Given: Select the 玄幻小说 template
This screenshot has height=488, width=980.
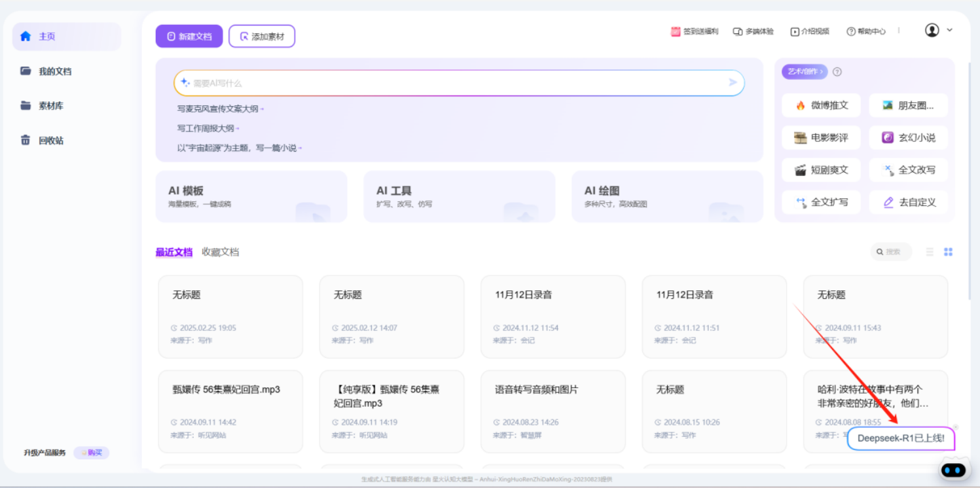Looking at the screenshot, I should (908, 137).
